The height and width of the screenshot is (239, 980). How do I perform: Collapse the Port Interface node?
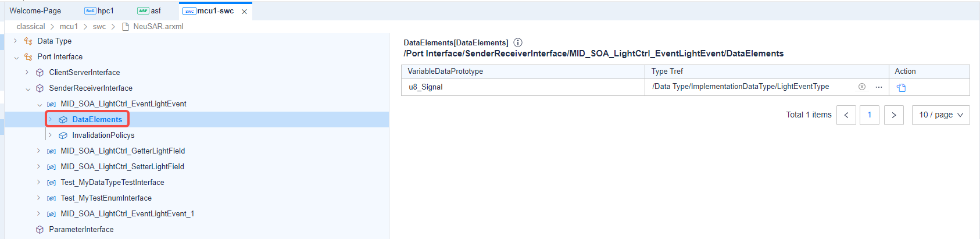(x=16, y=57)
